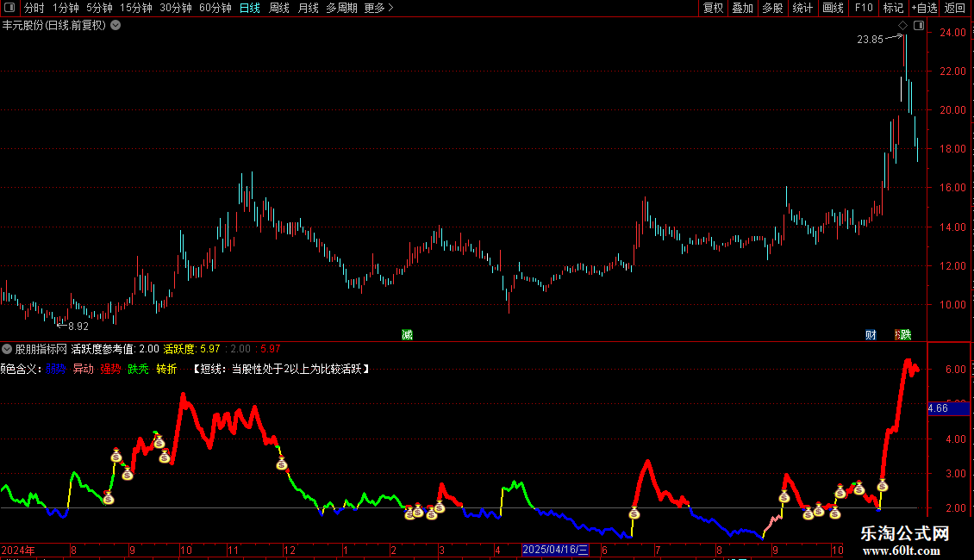Open the 统计 statistics button
Viewport: 974px width, 560px height.
click(802, 8)
